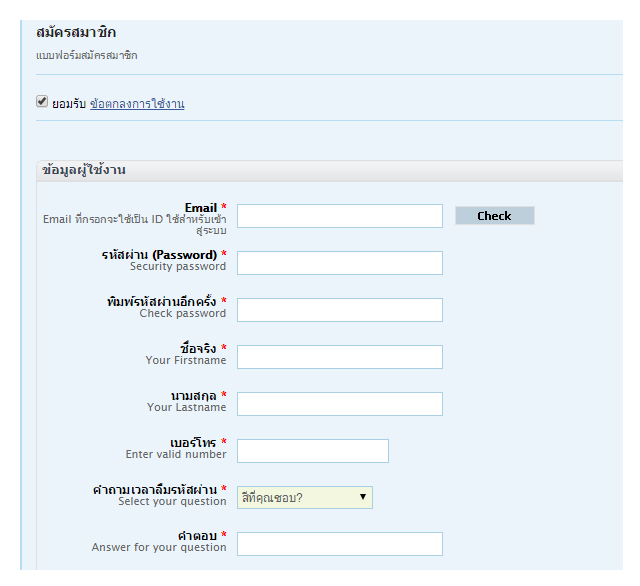640x586 pixels.
Task: Focus the Check password confirmation field
Action: (x=340, y=310)
